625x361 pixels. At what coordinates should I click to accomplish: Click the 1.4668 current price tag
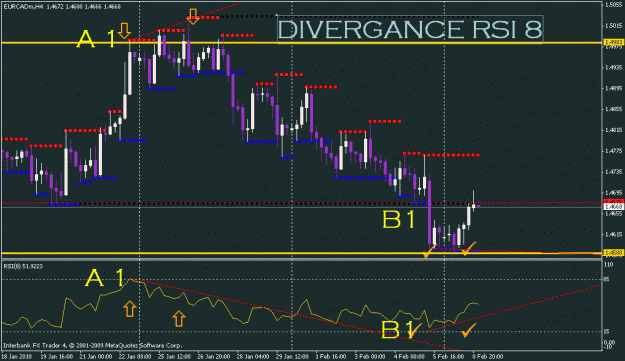pyautogui.click(x=614, y=207)
